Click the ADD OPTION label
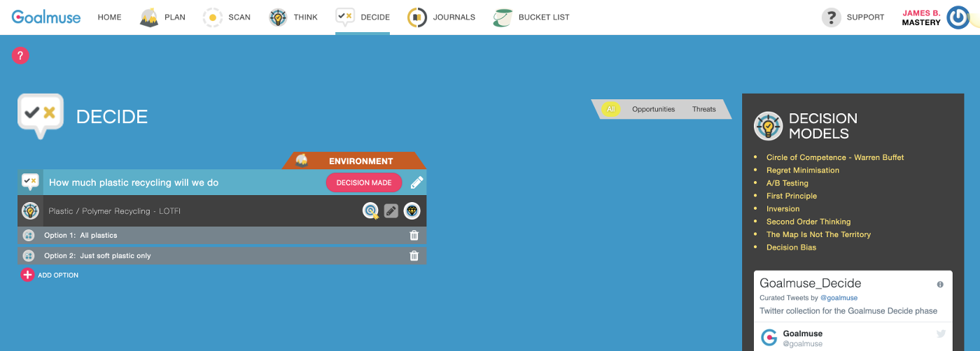 click(x=58, y=275)
